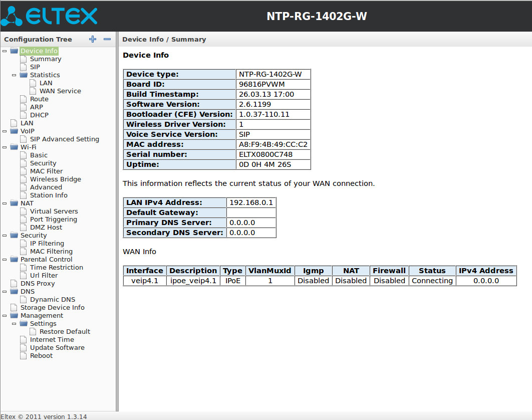Click the NAT folder icon

click(x=14, y=203)
